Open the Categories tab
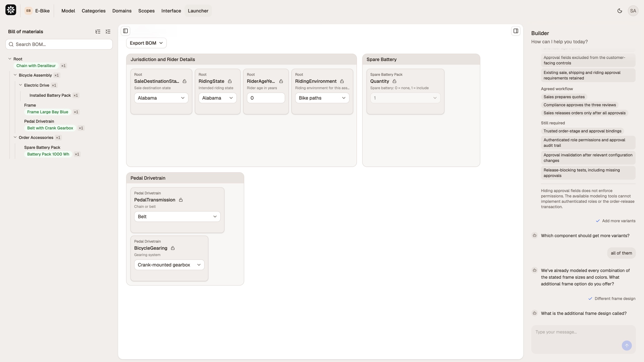The width and height of the screenshot is (644, 362). 94,11
